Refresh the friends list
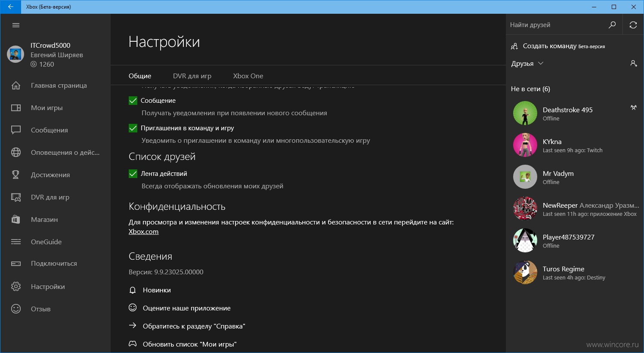This screenshot has width=644, height=353. click(633, 25)
